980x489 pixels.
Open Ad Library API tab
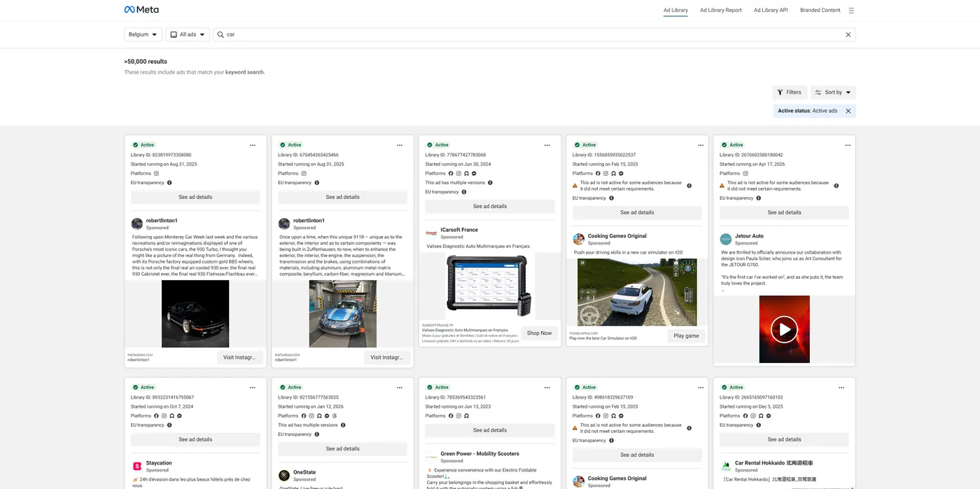tap(771, 11)
